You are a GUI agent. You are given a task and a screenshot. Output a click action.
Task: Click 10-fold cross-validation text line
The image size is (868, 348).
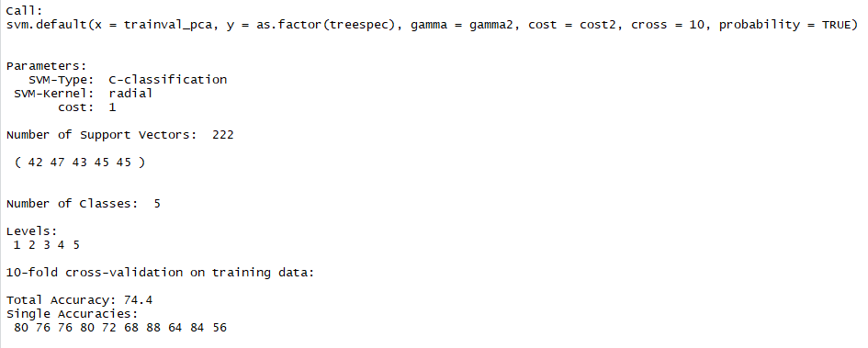161,273
